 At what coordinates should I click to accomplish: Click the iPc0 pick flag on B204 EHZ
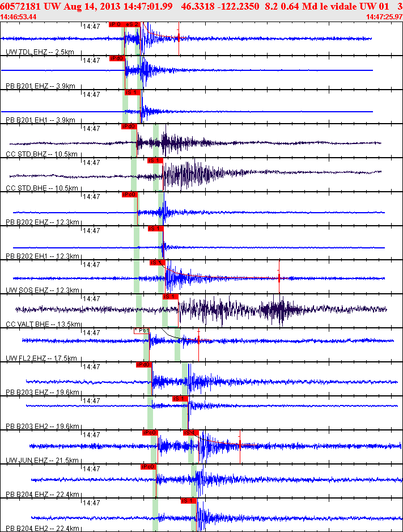point(148,467)
